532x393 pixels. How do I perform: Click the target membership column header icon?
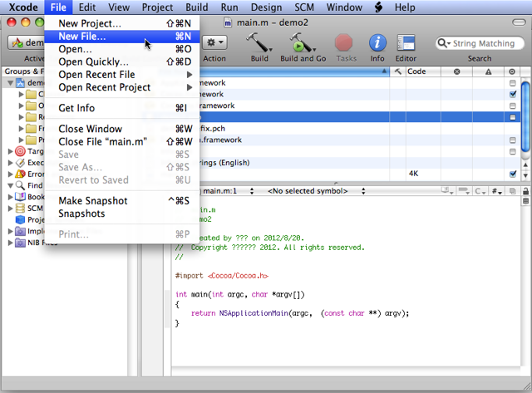click(512, 71)
